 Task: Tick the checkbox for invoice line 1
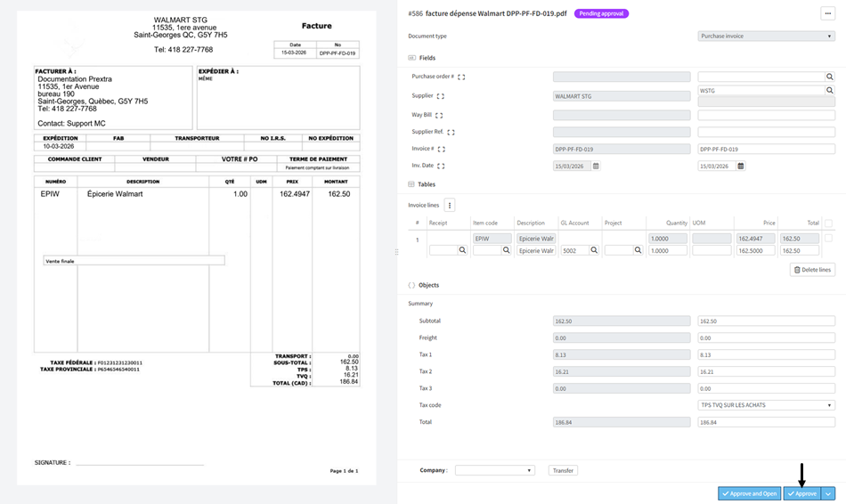point(828,238)
